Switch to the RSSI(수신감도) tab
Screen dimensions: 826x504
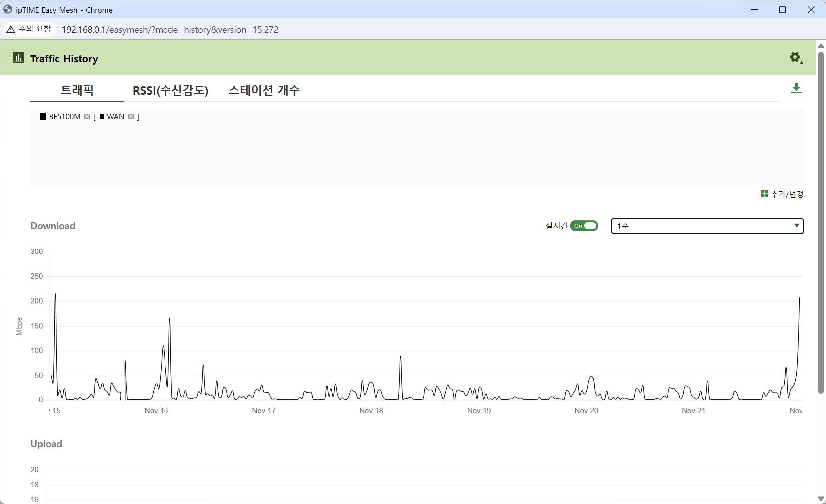[x=170, y=90]
